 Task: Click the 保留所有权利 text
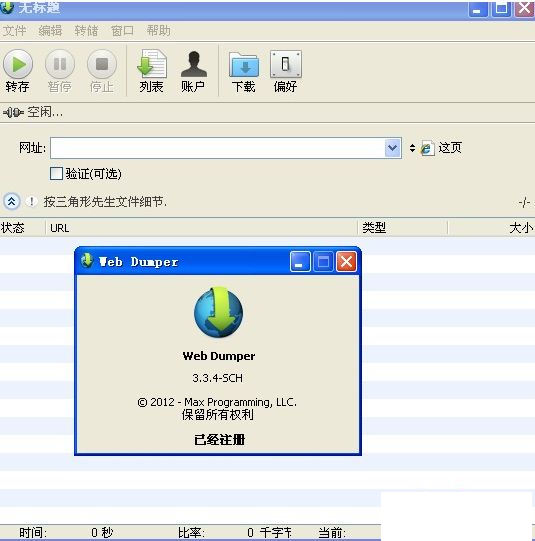(218, 415)
